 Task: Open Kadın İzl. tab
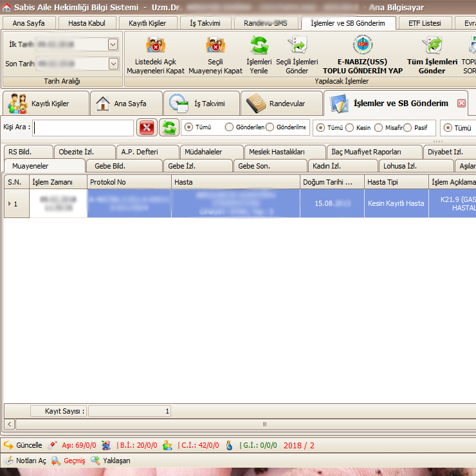coord(343,166)
